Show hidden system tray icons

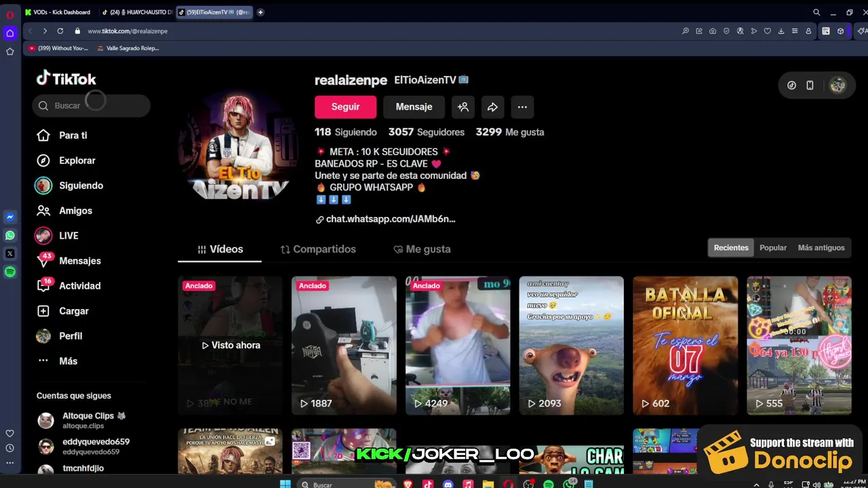pos(756,484)
